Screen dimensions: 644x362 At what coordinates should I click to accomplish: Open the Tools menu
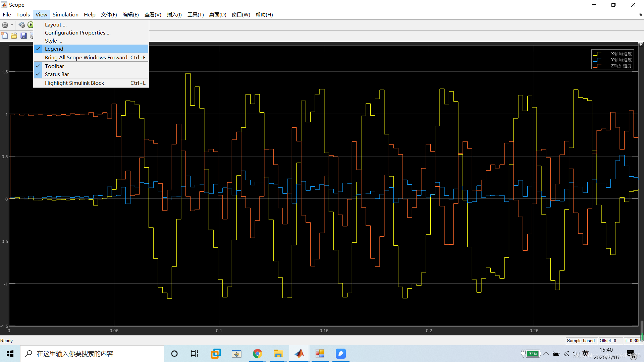pos(23,15)
